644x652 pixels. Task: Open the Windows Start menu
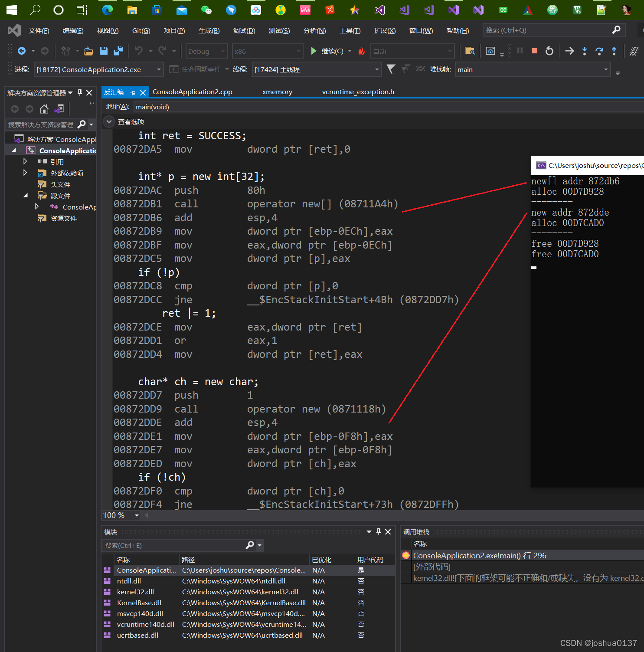tap(12, 10)
